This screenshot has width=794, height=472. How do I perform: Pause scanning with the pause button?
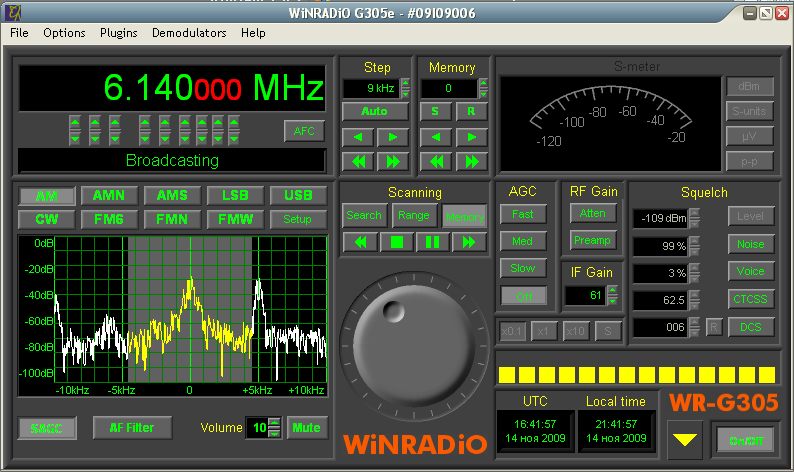click(x=432, y=242)
